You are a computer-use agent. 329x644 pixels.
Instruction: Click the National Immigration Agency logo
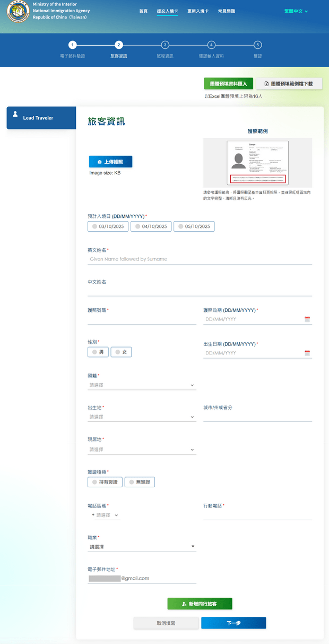click(x=18, y=11)
